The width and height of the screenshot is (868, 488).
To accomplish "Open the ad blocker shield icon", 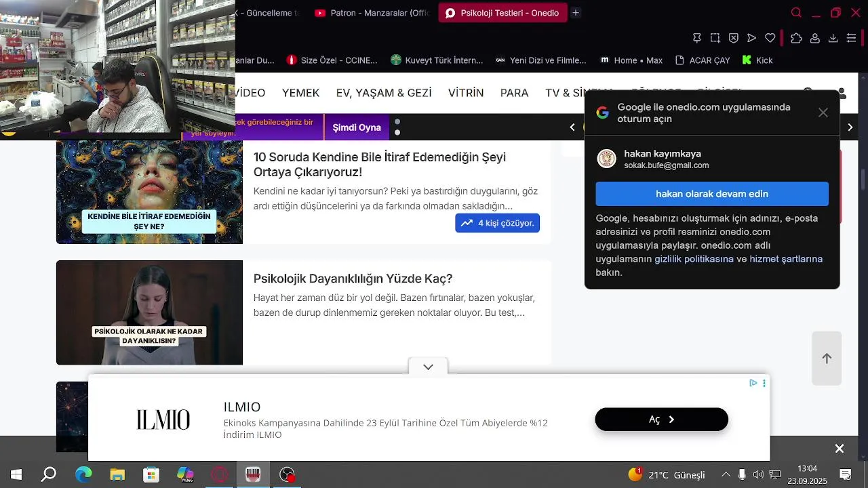I will click(734, 38).
